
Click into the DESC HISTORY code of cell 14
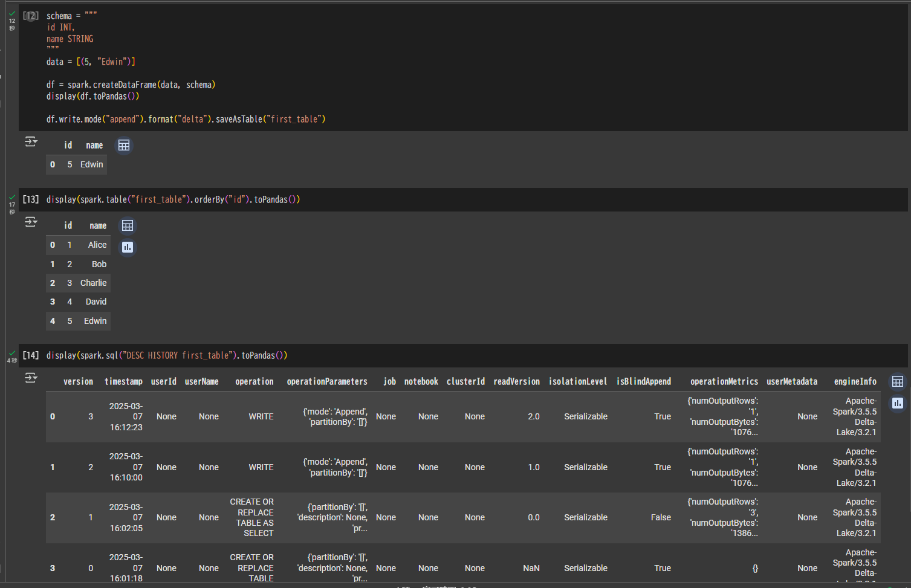tap(167, 355)
